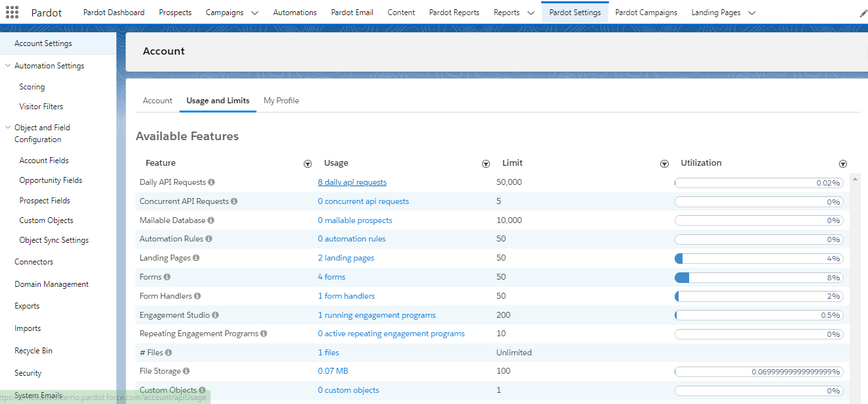This screenshot has width=868, height=404.
Task: Click info icon beside Form Handlers
Action: tap(197, 296)
